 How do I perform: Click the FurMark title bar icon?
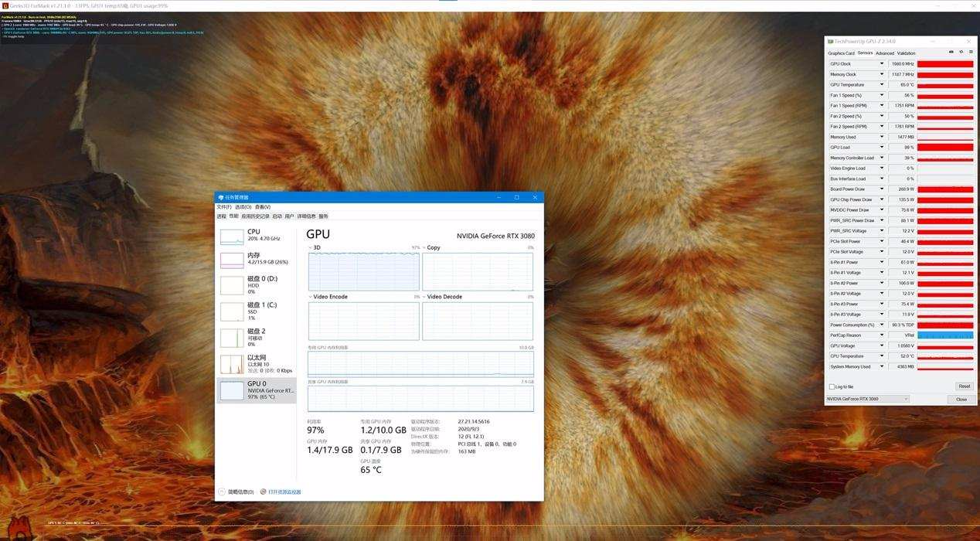click(x=5, y=5)
